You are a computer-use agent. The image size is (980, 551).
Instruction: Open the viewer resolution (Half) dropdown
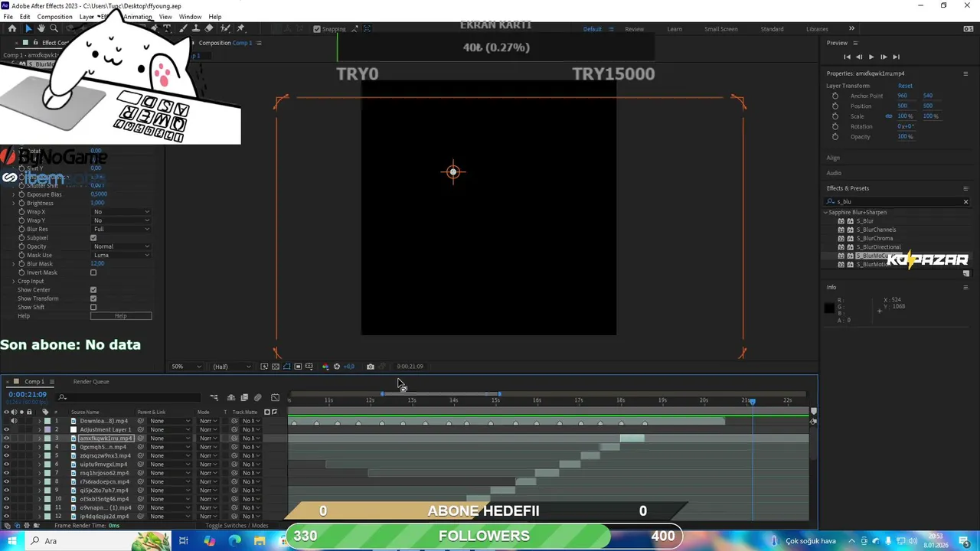pos(230,367)
